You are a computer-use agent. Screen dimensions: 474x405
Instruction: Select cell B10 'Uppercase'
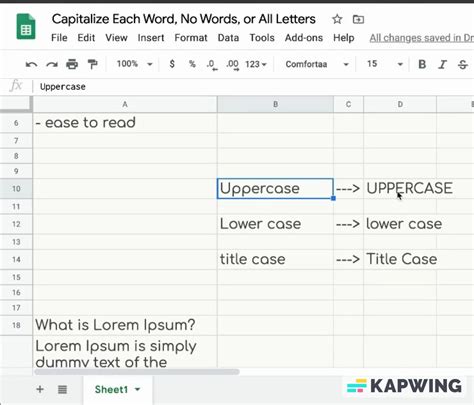[275, 189]
